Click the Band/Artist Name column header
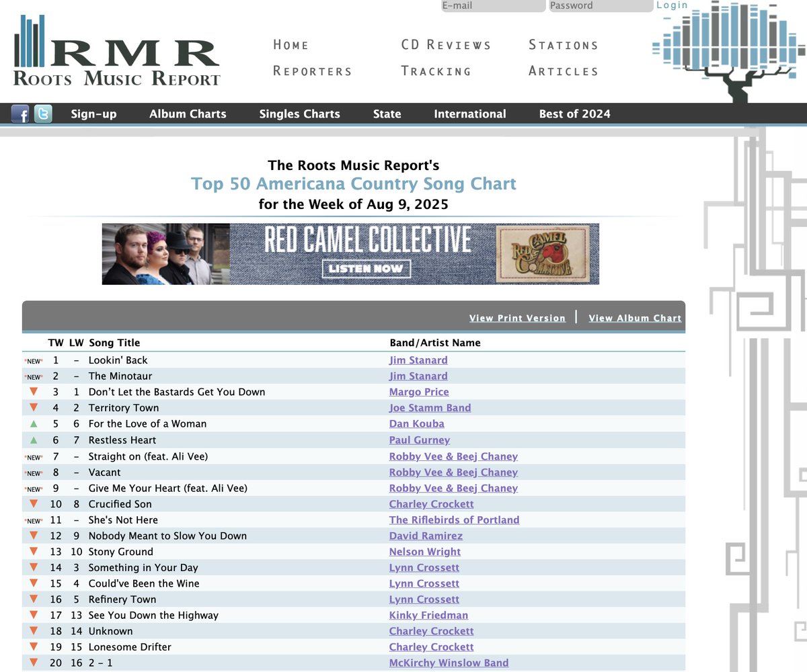The height and width of the screenshot is (672, 807). (435, 343)
